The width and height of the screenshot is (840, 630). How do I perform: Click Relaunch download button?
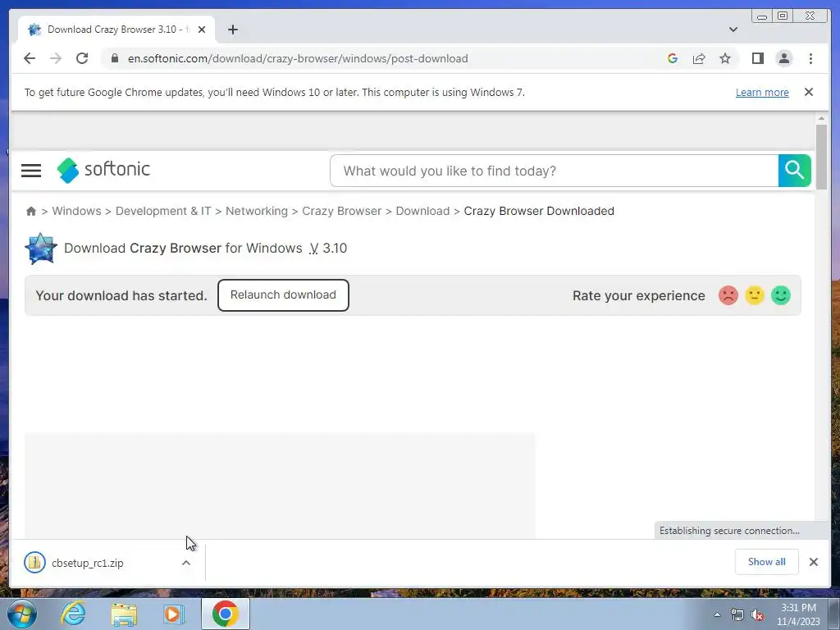point(283,295)
